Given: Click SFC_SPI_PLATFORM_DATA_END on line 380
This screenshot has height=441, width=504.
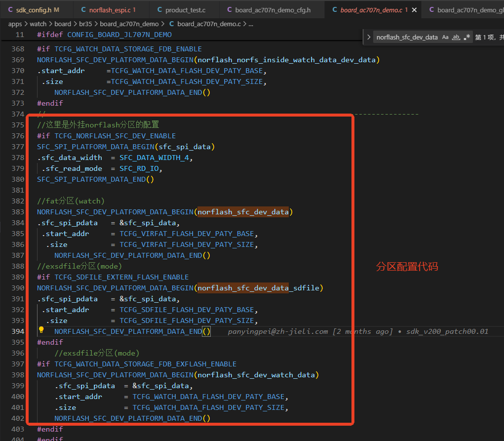Looking at the screenshot, I should click(91, 179).
